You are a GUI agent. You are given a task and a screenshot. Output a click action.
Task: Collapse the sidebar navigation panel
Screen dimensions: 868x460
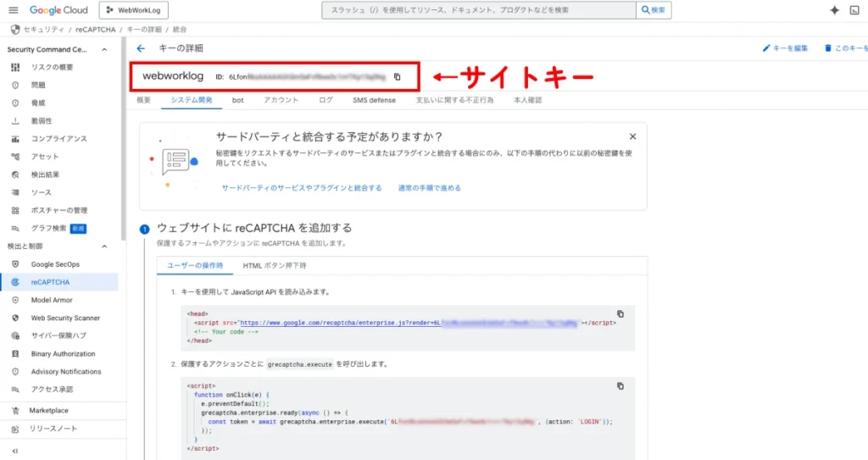click(x=14, y=451)
